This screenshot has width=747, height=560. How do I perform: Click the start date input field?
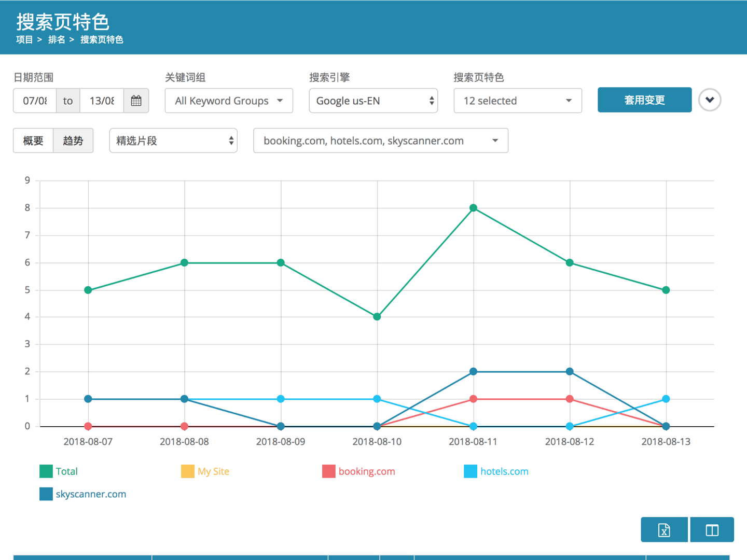point(35,101)
